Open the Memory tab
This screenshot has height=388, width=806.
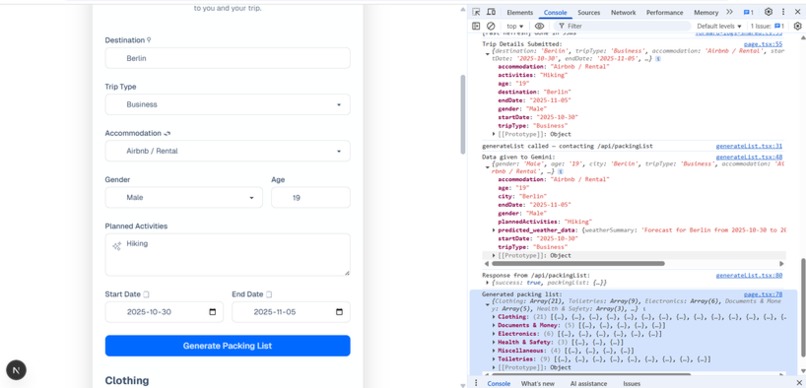point(706,12)
